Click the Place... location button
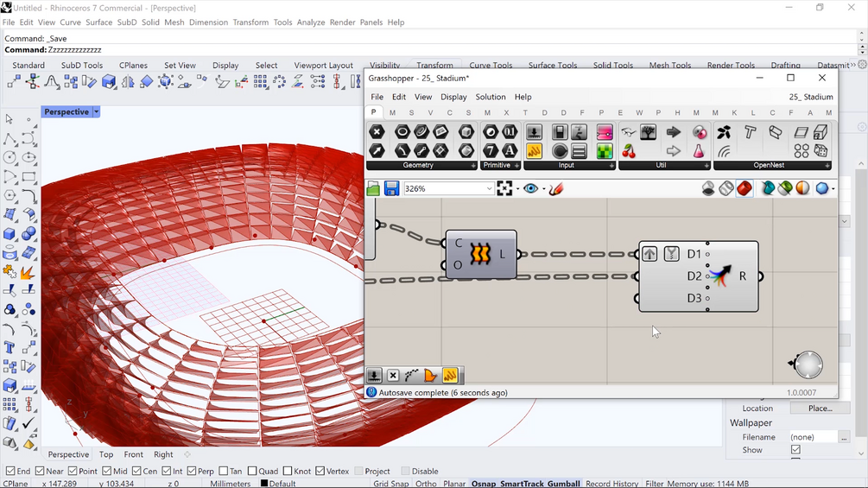Image resolution: width=868 pixels, height=488 pixels. click(820, 409)
